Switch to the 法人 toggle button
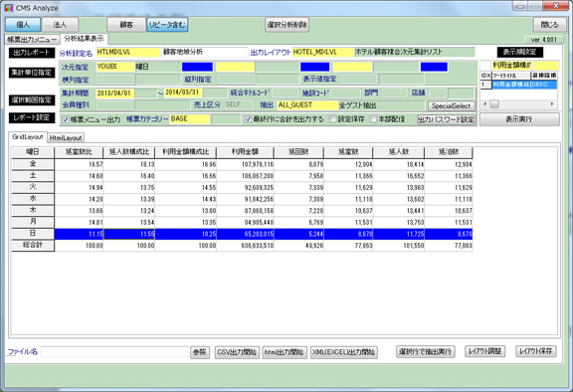The height and width of the screenshot is (392, 573). pos(60,25)
